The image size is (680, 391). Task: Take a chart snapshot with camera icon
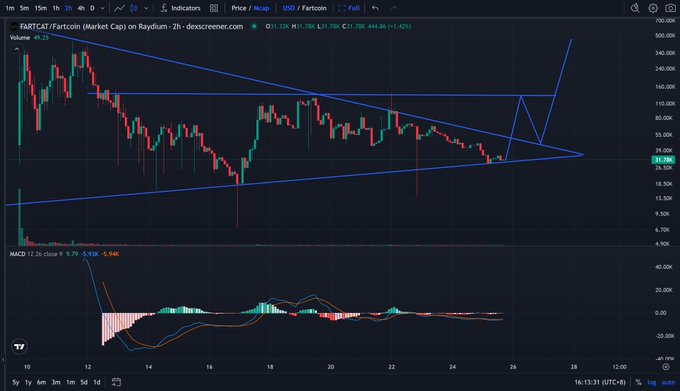click(670, 8)
